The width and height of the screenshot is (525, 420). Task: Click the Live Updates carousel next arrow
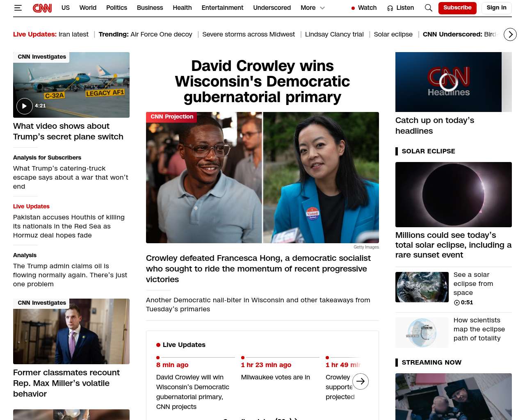[361, 381]
